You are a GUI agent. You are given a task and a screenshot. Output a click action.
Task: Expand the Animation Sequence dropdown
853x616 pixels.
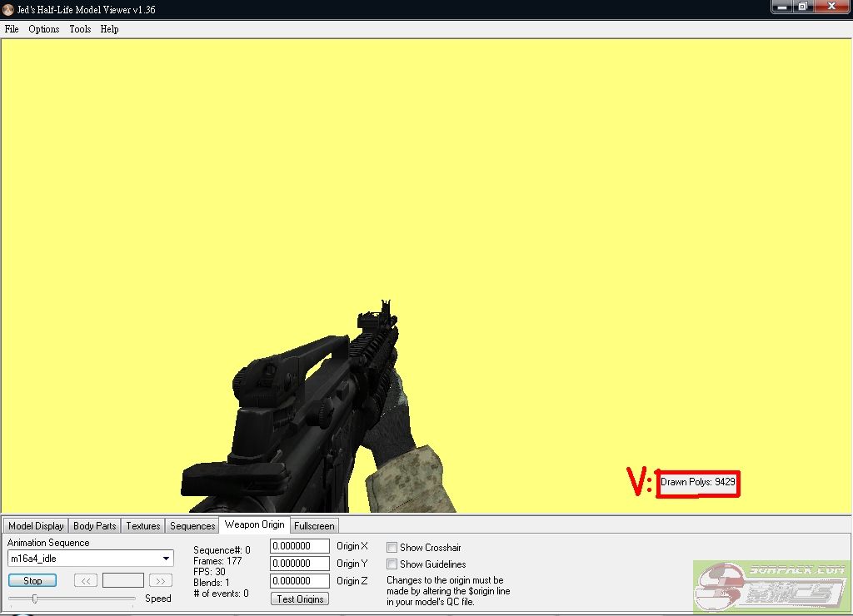pos(166,559)
